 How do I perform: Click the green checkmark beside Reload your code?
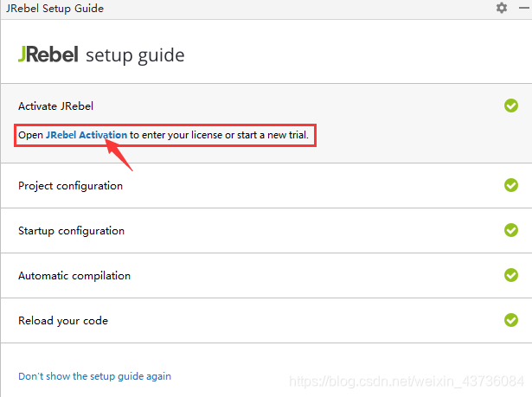(x=511, y=320)
